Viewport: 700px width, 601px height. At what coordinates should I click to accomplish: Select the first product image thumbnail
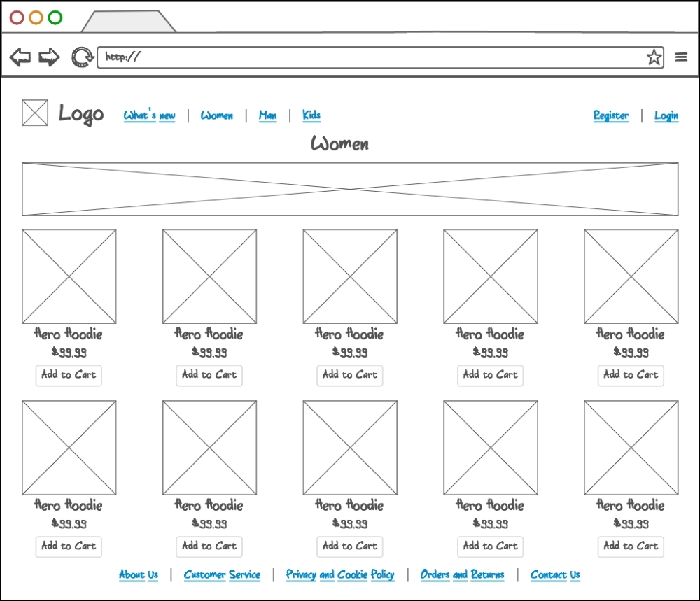tap(69, 276)
